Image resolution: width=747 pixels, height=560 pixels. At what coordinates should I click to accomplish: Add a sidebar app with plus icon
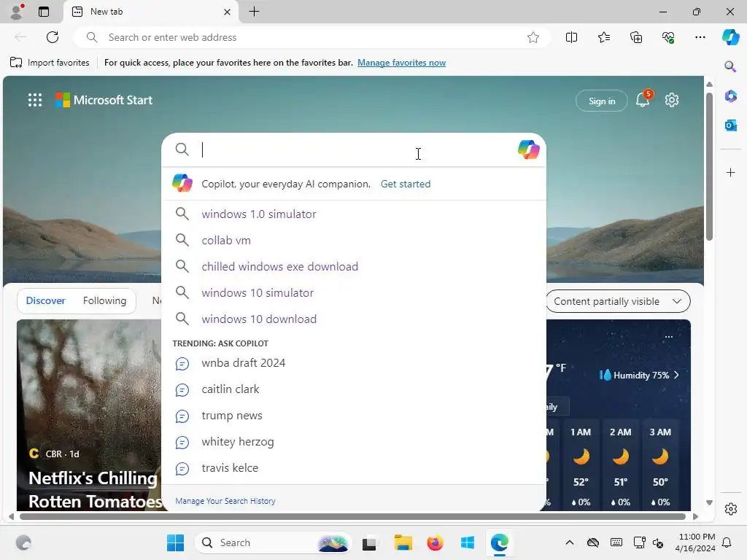[730, 172]
